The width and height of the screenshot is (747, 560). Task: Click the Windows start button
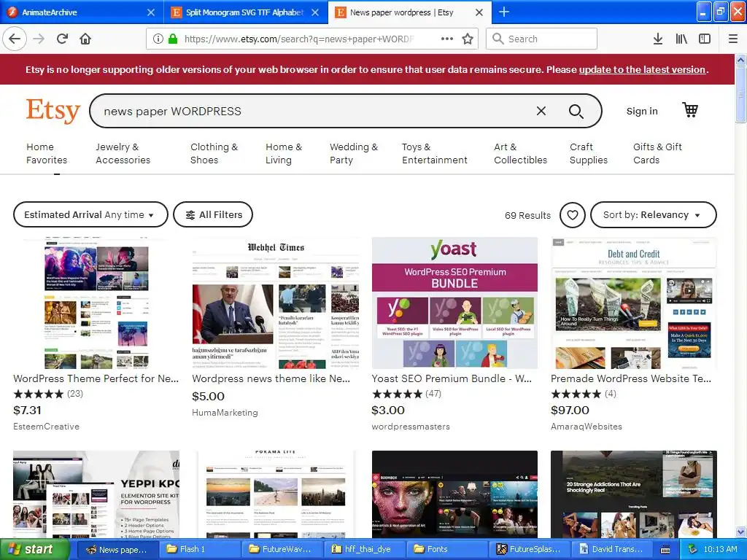[x=35, y=549]
